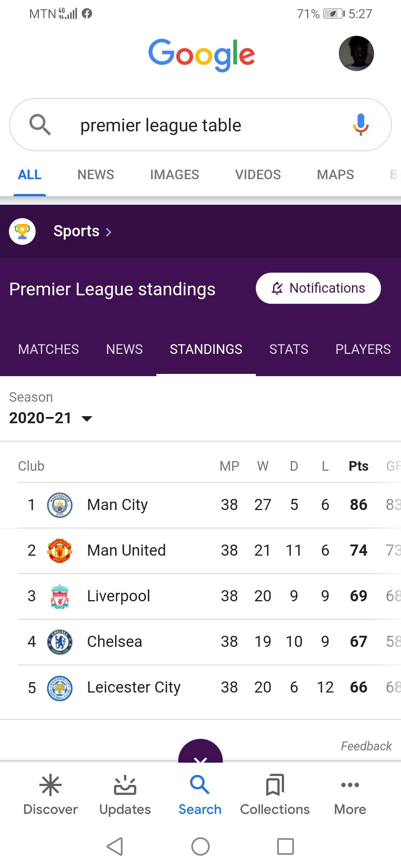Open the 2020–21 season dropdown
Screen dimensions: 401x868
(50, 418)
